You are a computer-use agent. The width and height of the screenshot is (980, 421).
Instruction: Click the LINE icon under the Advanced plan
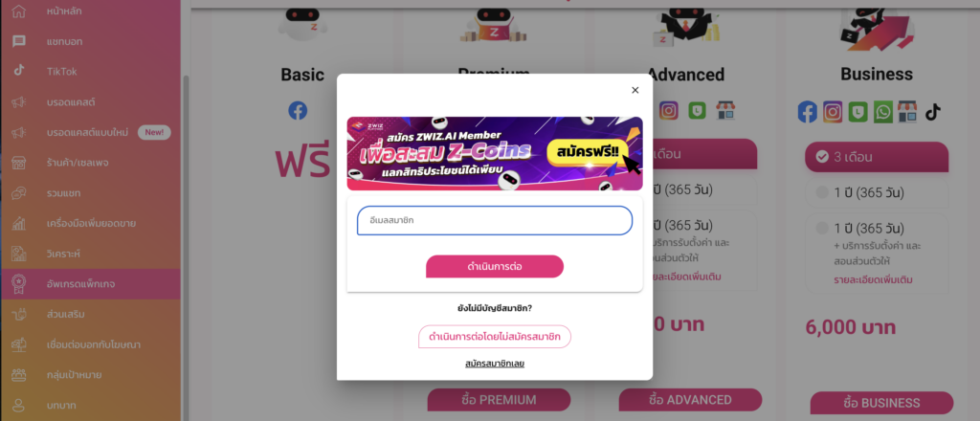point(697,111)
